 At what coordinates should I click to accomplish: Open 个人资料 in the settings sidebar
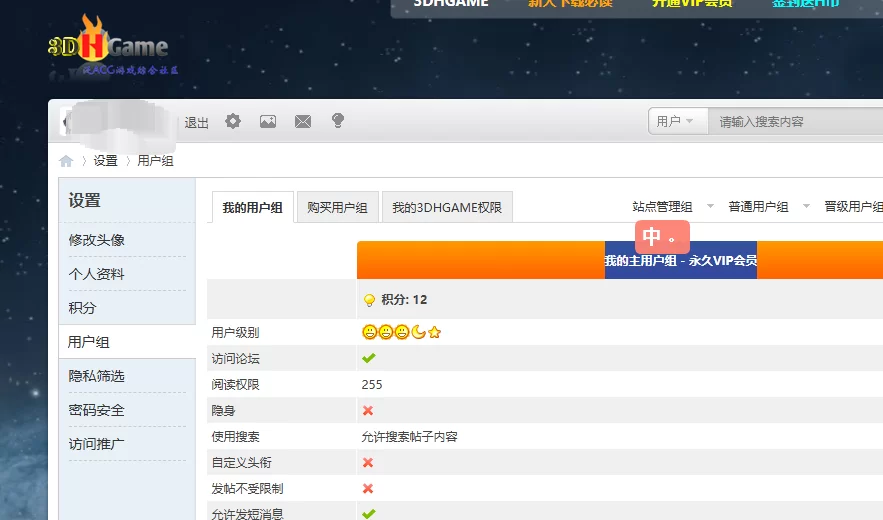pos(96,274)
